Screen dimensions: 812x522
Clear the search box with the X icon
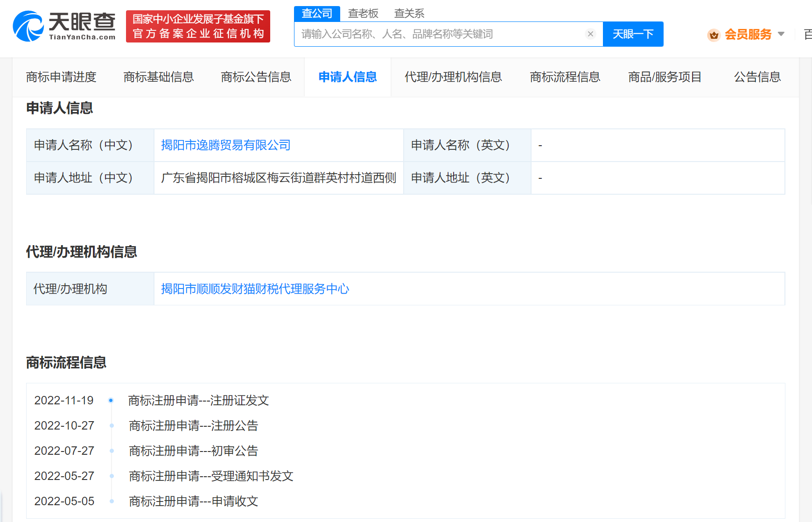pyautogui.click(x=590, y=34)
